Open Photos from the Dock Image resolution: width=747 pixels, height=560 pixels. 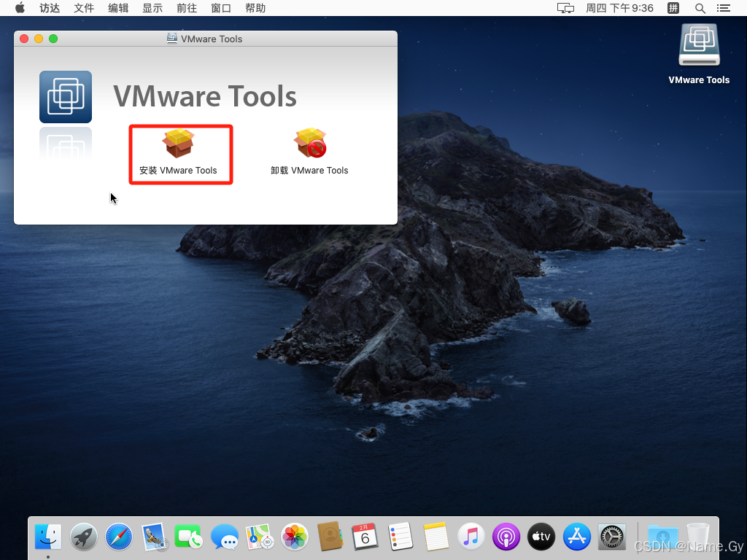point(295,537)
